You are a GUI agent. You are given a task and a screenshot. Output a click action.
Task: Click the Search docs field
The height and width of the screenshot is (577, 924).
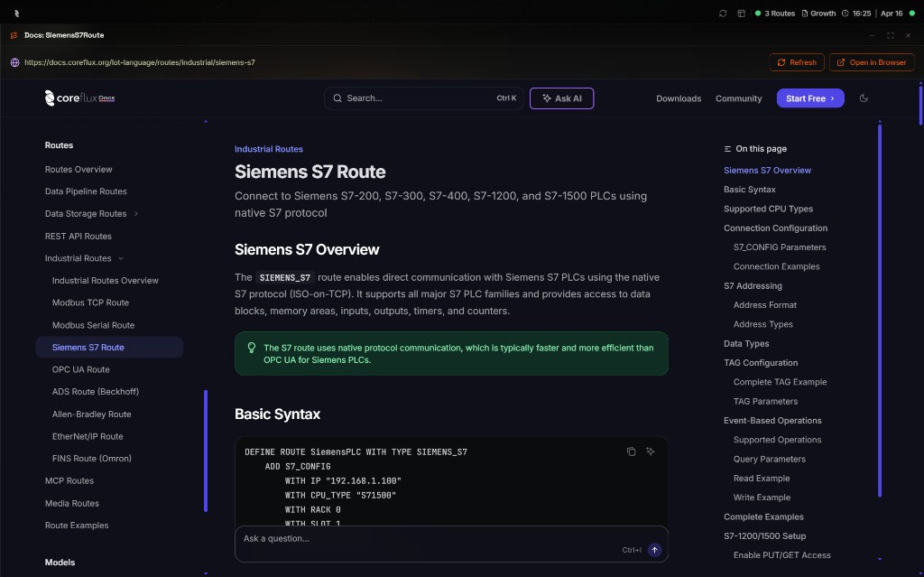[x=424, y=98]
